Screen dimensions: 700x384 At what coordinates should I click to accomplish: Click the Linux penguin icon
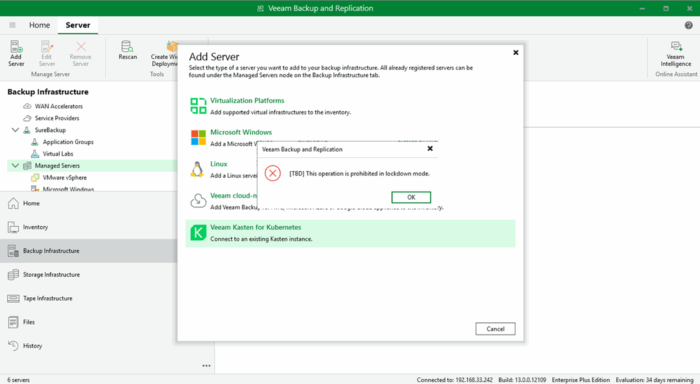pyautogui.click(x=197, y=170)
